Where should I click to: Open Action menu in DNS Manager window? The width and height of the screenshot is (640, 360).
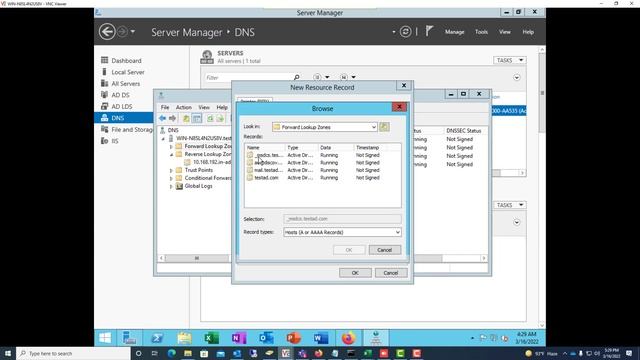(184, 107)
